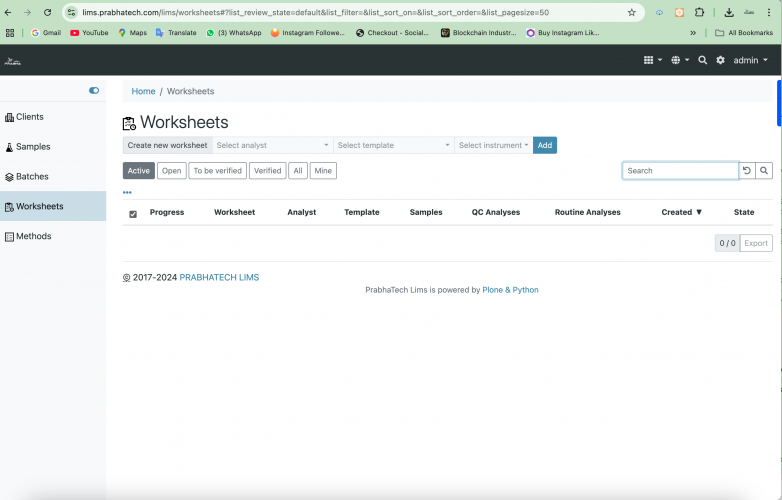Open Translate bookmark
The height and width of the screenshot is (500, 782).
coord(176,33)
